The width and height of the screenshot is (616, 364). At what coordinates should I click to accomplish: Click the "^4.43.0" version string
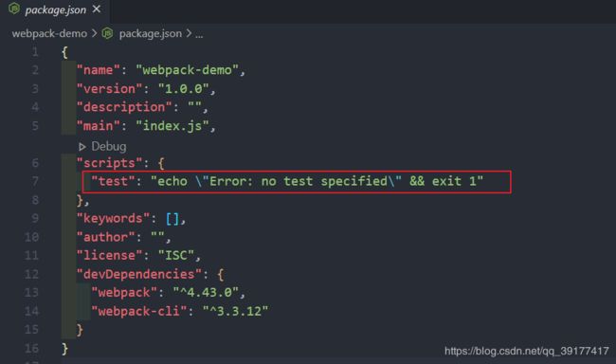tap(206, 293)
